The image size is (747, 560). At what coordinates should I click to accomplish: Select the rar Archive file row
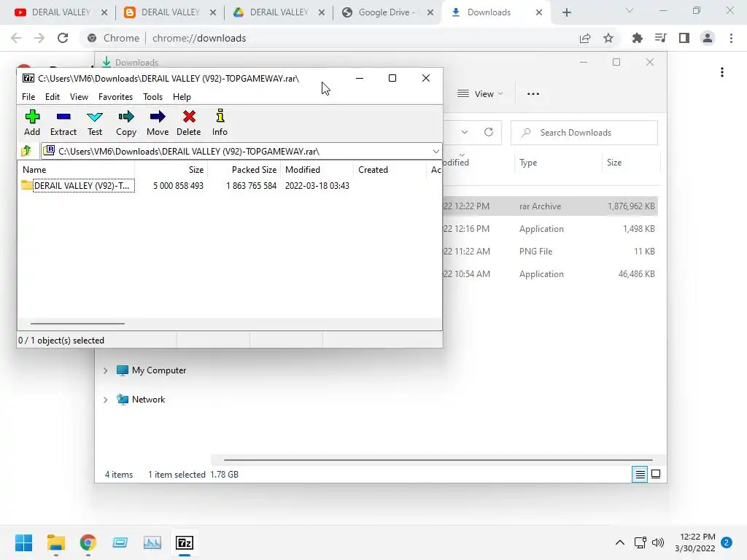[x=550, y=206]
